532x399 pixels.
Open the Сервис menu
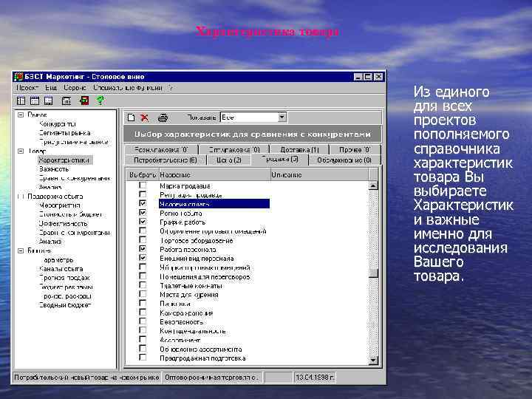pyautogui.click(x=75, y=88)
